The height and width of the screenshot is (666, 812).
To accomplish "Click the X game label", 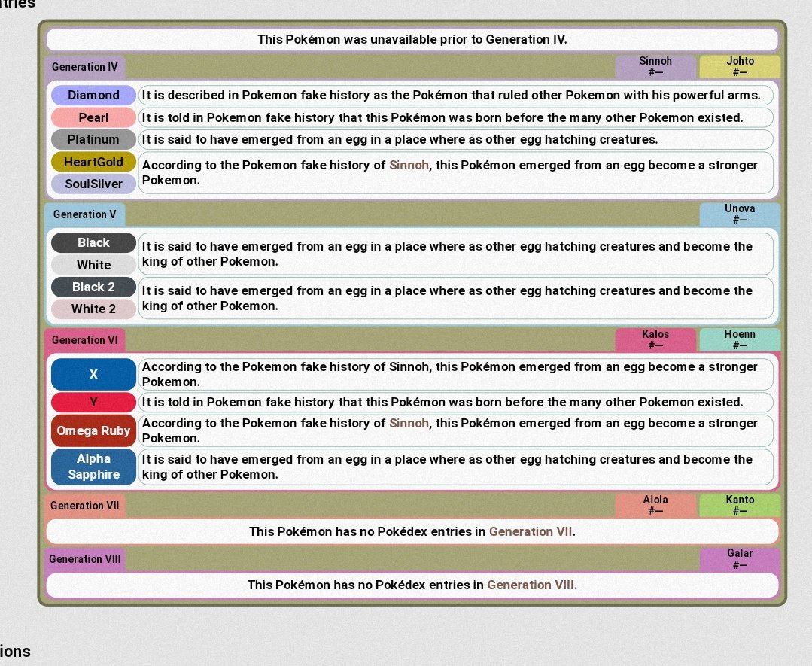I will (x=93, y=374).
